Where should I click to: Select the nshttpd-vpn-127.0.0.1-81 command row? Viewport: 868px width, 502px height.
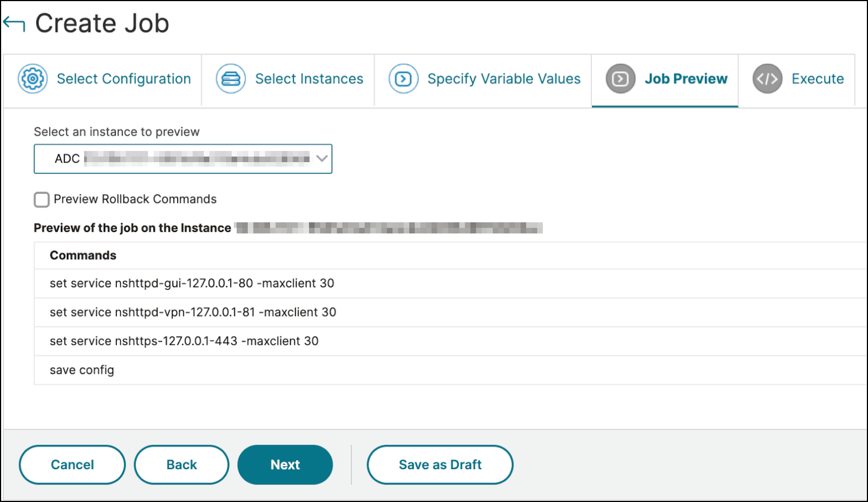450,313
